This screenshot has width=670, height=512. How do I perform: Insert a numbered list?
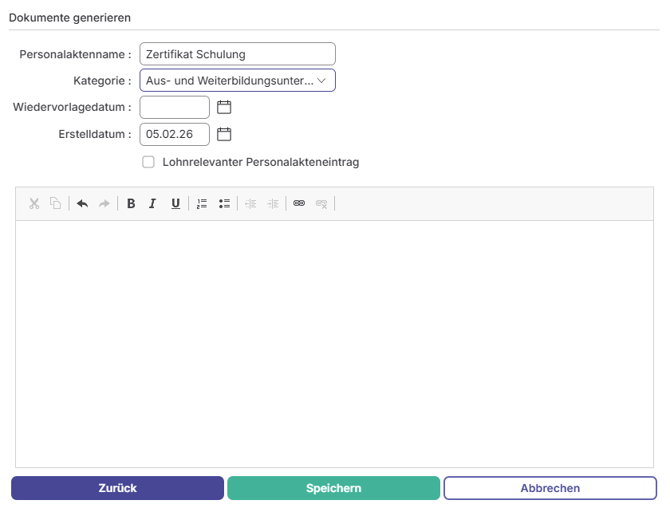point(202,204)
